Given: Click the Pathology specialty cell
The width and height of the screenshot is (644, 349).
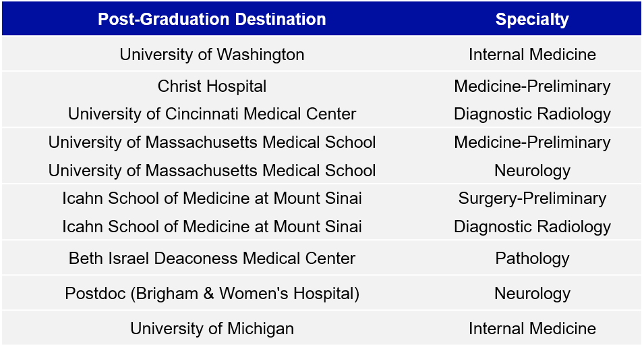Looking at the screenshot, I should pos(532,258).
